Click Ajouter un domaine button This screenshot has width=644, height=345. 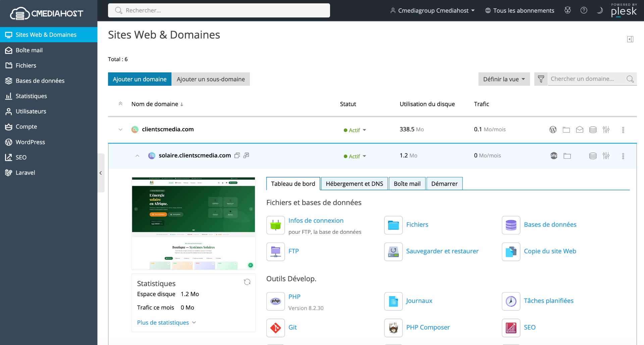click(140, 79)
